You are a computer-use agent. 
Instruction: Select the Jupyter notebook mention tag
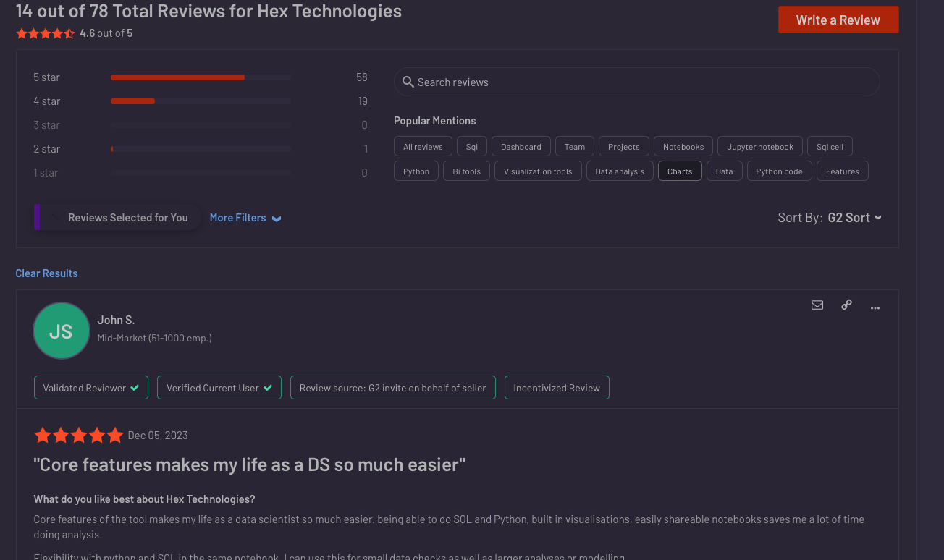pos(759,147)
